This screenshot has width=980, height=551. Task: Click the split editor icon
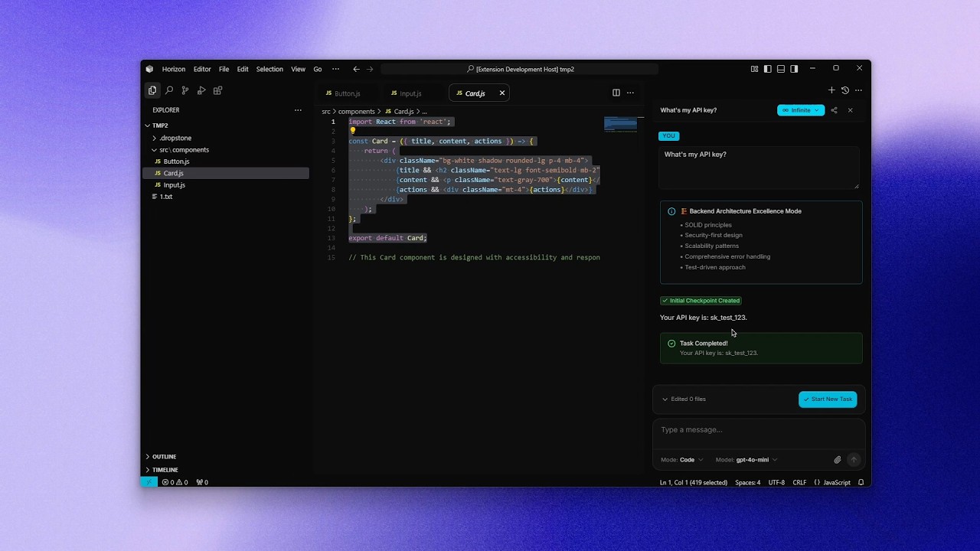(x=616, y=93)
